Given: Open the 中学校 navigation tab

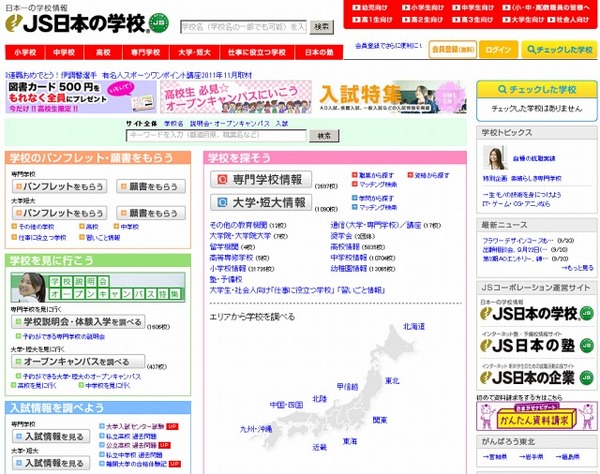Looking at the screenshot, I should point(64,52).
